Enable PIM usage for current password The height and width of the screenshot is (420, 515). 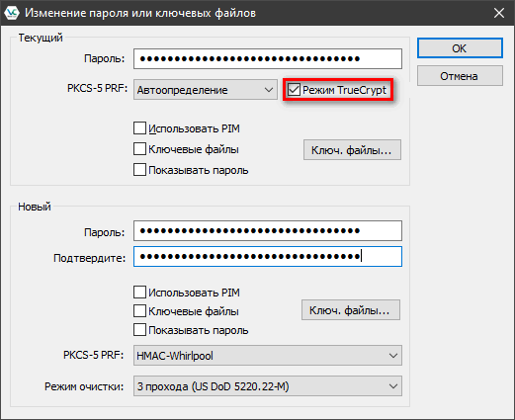click(139, 128)
